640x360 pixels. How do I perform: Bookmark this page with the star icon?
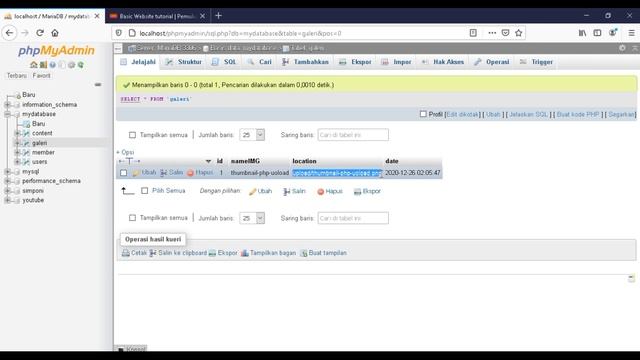[518, 33]
